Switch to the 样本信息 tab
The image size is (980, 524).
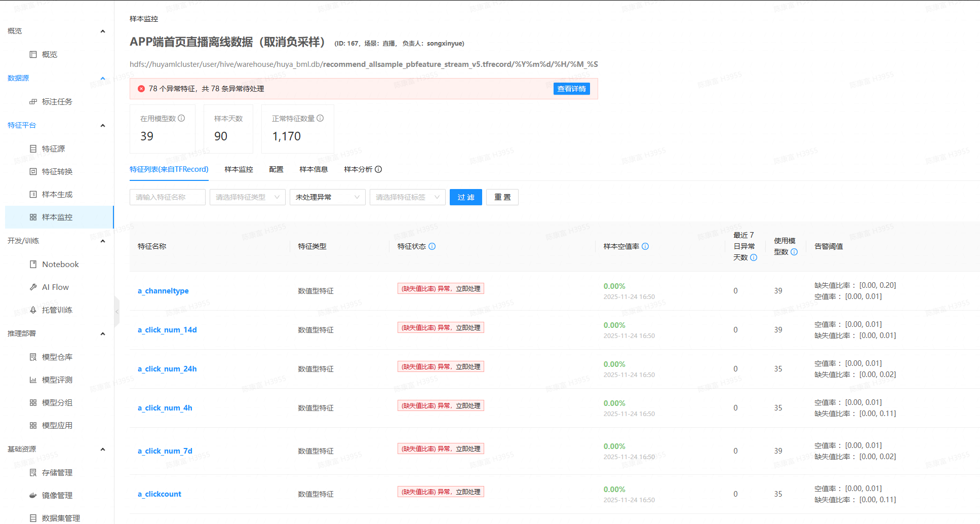click(x=313, y=169)
